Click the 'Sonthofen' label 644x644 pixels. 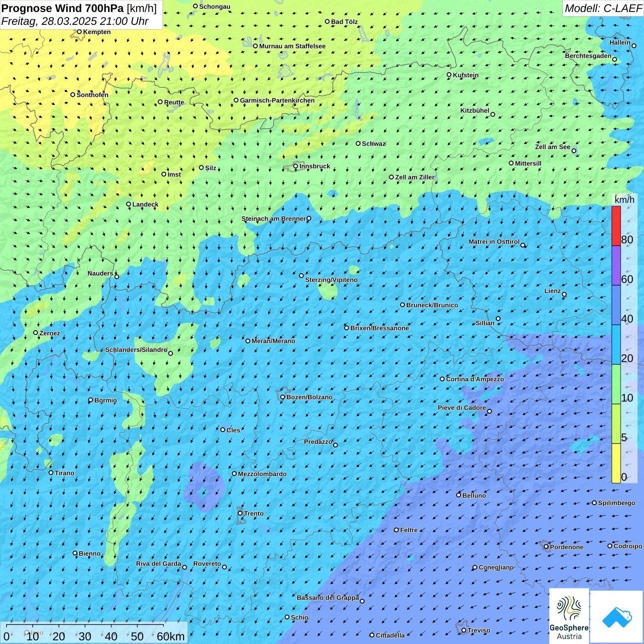tap(92, 95)
